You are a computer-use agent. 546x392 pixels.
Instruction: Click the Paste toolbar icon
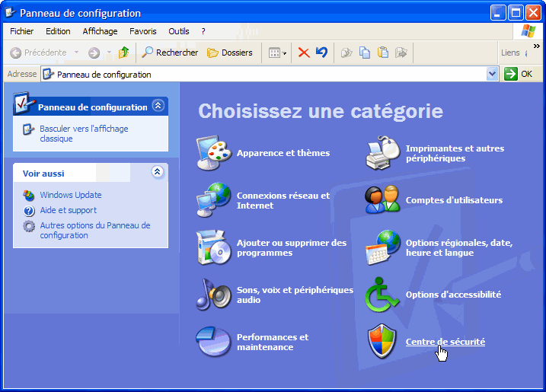click(383, 53)
